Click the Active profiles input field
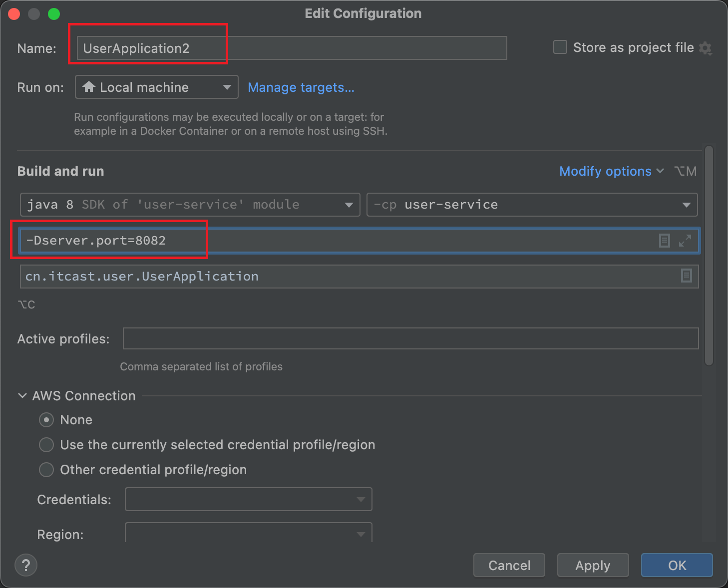This screenshot has height=588, width=728. (x=410, y=338)
